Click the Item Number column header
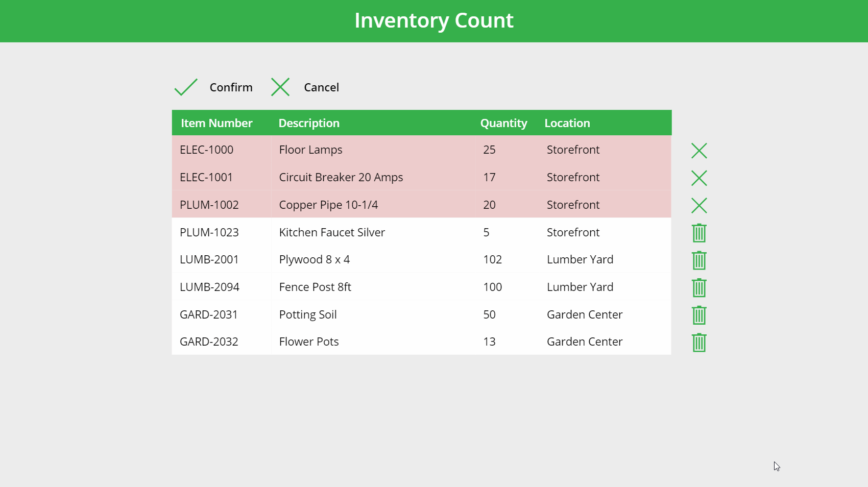 (x=216, y=123)
